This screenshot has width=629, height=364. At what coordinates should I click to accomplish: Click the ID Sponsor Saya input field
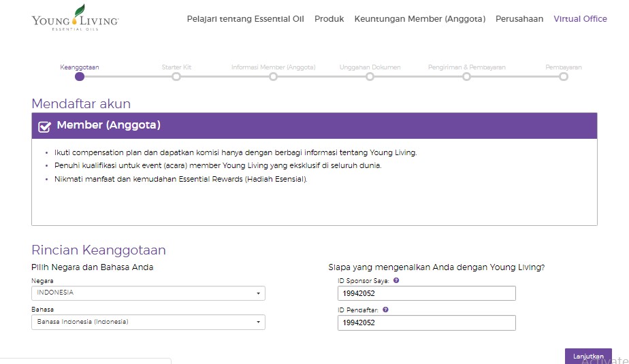tap(427, 293)
